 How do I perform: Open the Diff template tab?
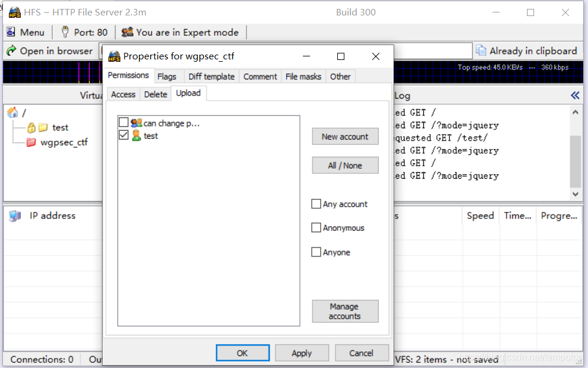pyautogui.click(x=212, y=77)
